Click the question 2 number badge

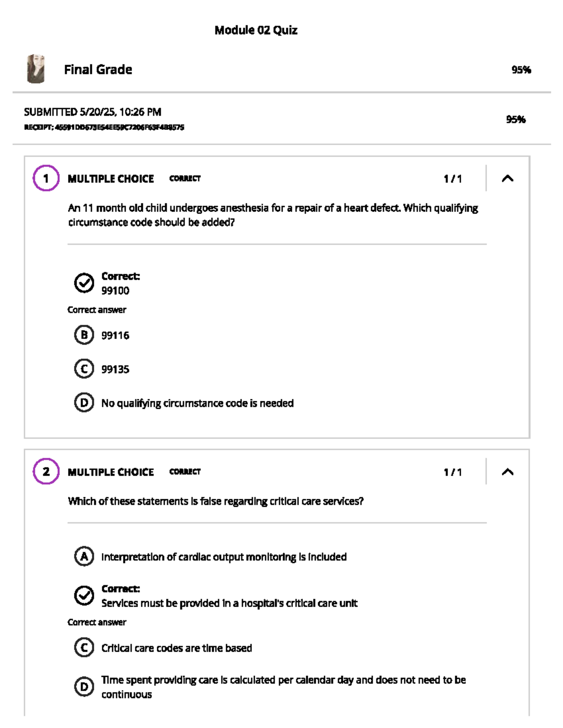tap(46, 472)
